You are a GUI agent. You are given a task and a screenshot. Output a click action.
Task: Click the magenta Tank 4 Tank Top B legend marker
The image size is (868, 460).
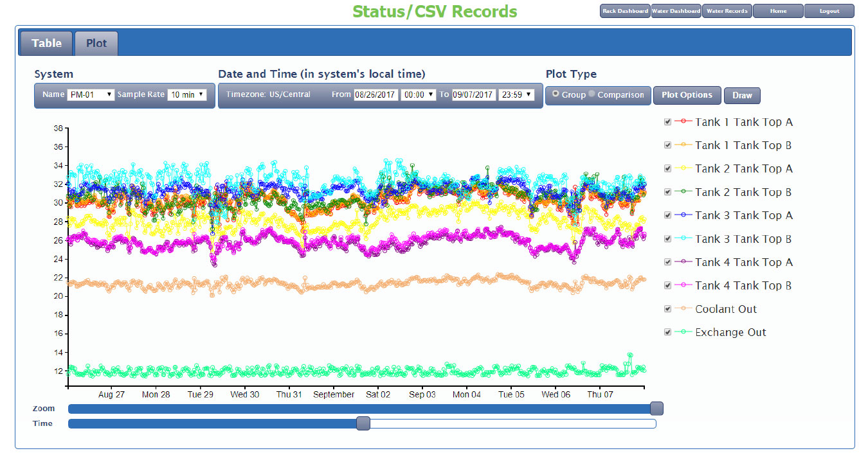(x=683, y=285)
